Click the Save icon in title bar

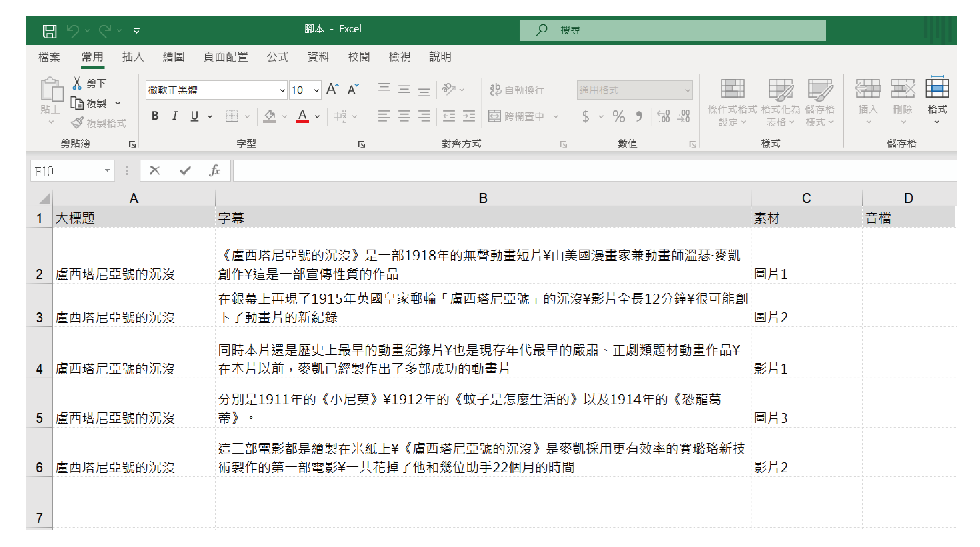pyautogui.click(x=49, y=30)
